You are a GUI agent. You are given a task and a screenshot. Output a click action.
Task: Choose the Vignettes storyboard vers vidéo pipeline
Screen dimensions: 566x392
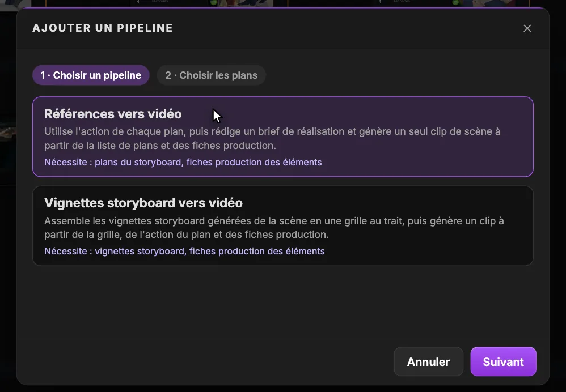click(283, 226)
